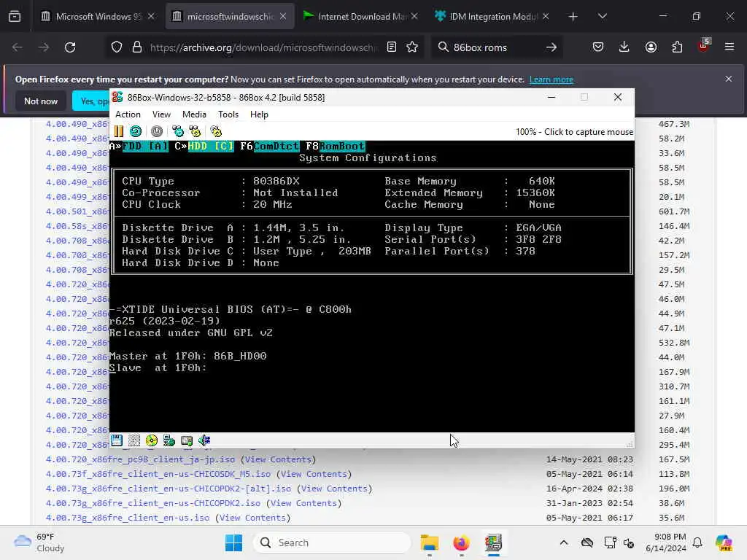The height and width of the screenshot is (560, 747).
Task: Bookmark this page with the star icon
Action: [412, 47]
